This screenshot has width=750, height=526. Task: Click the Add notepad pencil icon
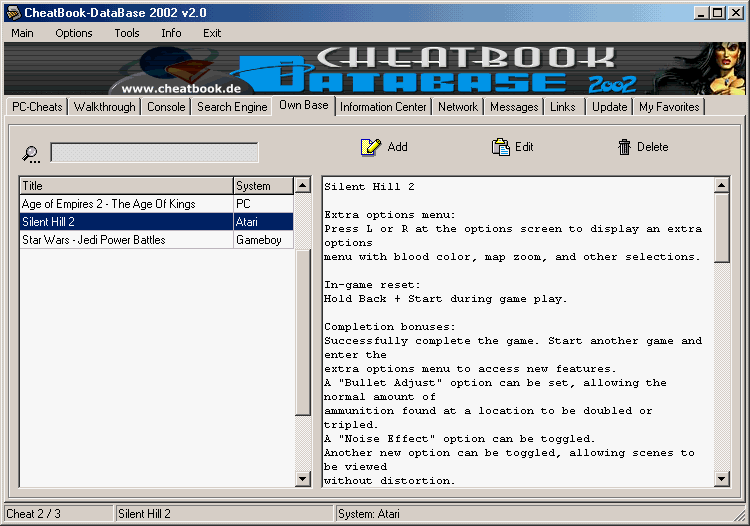click(371, 147)
